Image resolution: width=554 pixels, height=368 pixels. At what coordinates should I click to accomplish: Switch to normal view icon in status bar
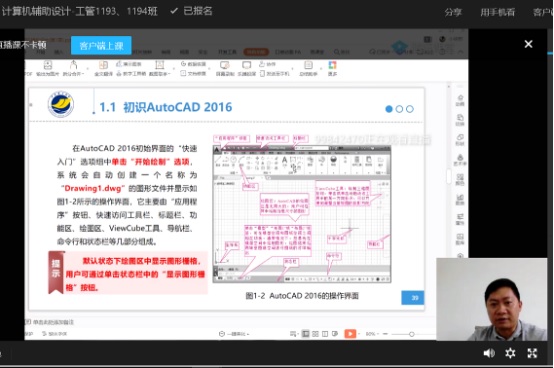pos(306,334)
